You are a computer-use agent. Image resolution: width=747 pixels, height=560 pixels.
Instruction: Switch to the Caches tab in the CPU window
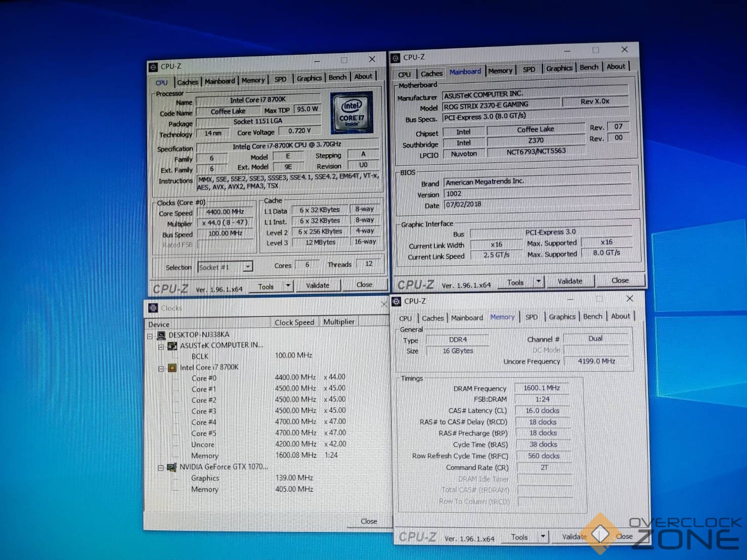tap(187, 82)
